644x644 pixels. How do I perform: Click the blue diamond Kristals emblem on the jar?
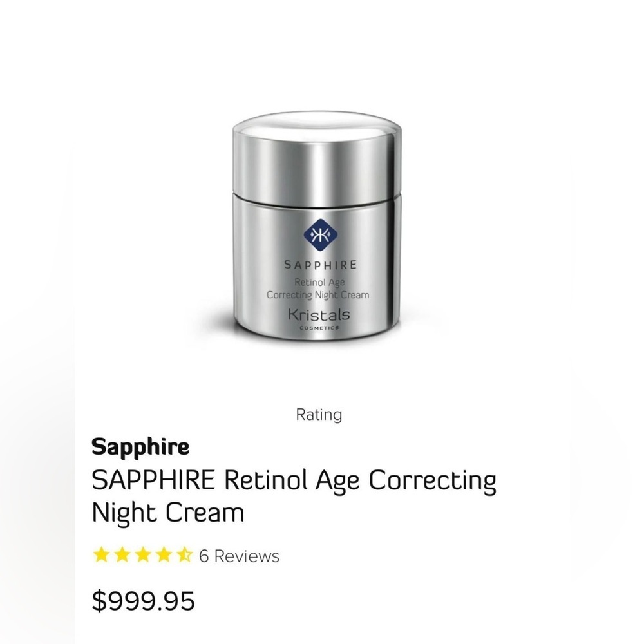[x=322, y=234]
